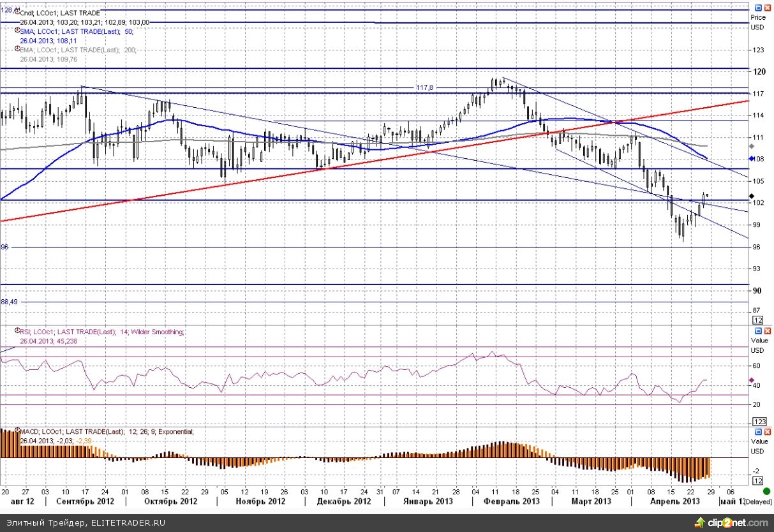Screen dimensions: 774x532
Task: Click the SMA 50 indicator icon
Action: [x=17, y=31]
